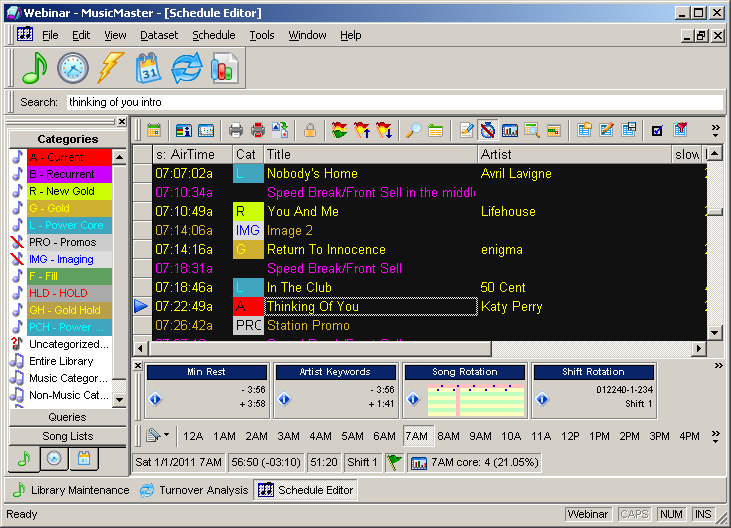Click the 3PM hour button

(x=659, y=436)
